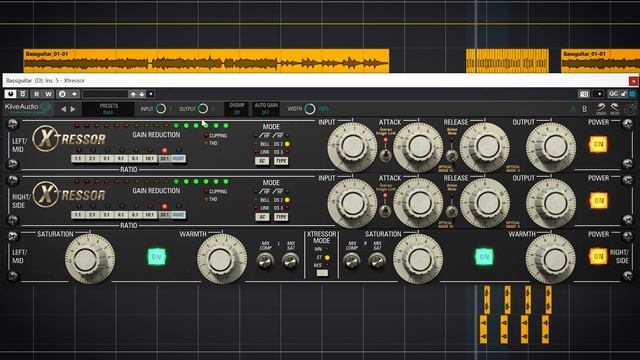
Task: Click Left/Mid INPUT knob
Action: click(352, 147)
